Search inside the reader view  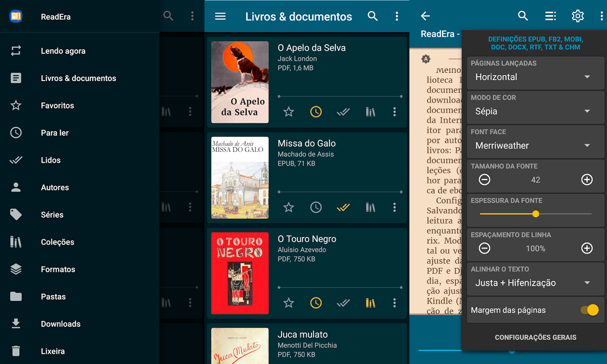tap(523, 16)
